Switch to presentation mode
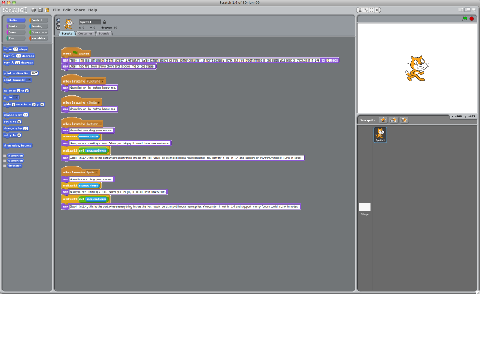This screenshot has width=480, height=360. point(474,10)
